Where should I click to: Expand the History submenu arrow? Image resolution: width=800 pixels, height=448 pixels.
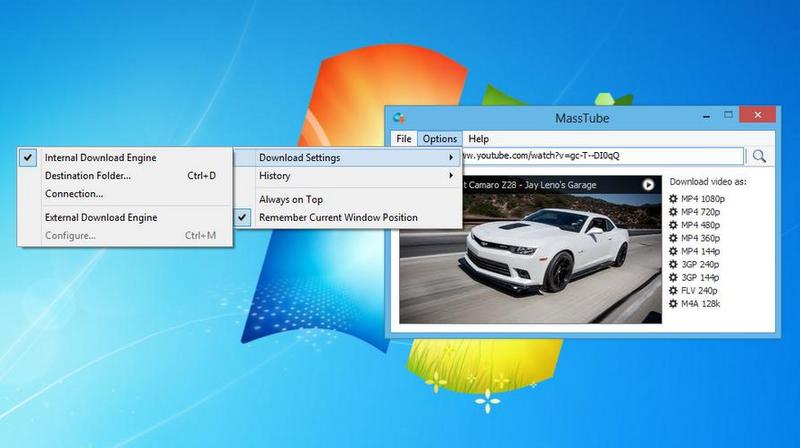451,176
